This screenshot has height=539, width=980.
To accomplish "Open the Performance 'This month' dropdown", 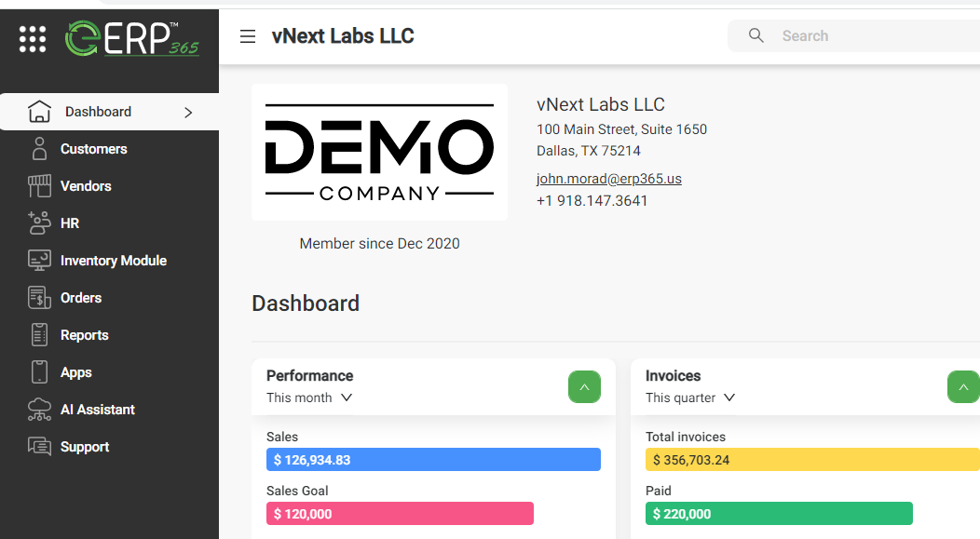I will click(x=309, y=398).
